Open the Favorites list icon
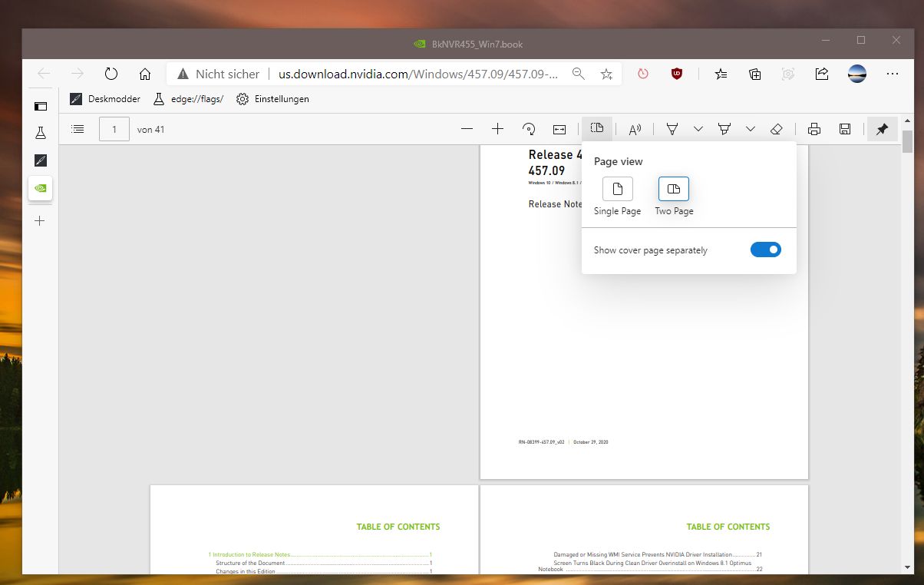 tap(721, 74)
